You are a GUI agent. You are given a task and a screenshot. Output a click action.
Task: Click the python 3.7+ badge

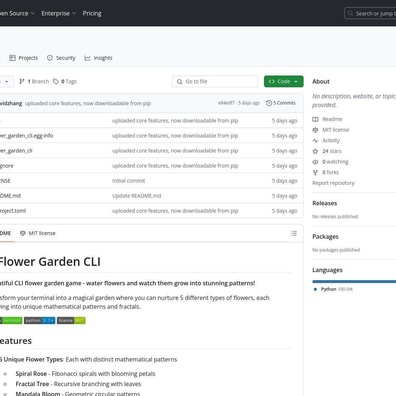(39, 320)
